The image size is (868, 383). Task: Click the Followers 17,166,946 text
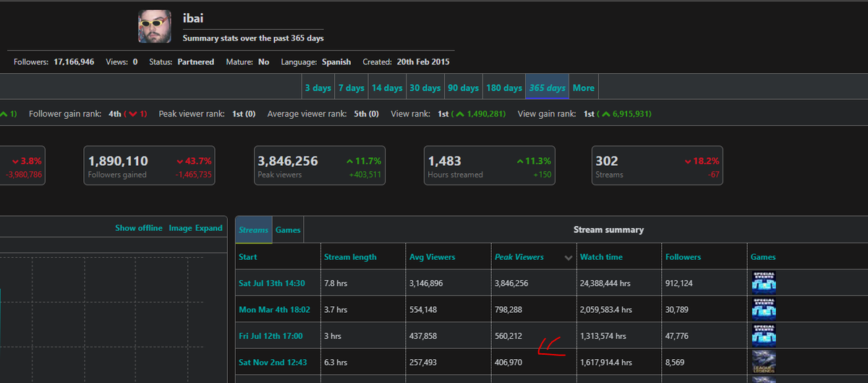(54, 62)
